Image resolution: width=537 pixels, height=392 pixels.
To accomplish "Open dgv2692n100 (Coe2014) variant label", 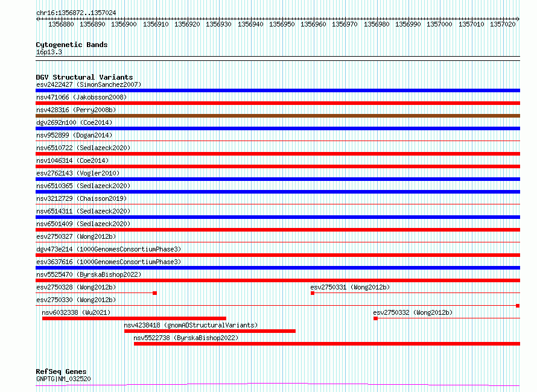I will tap(74, 122).
